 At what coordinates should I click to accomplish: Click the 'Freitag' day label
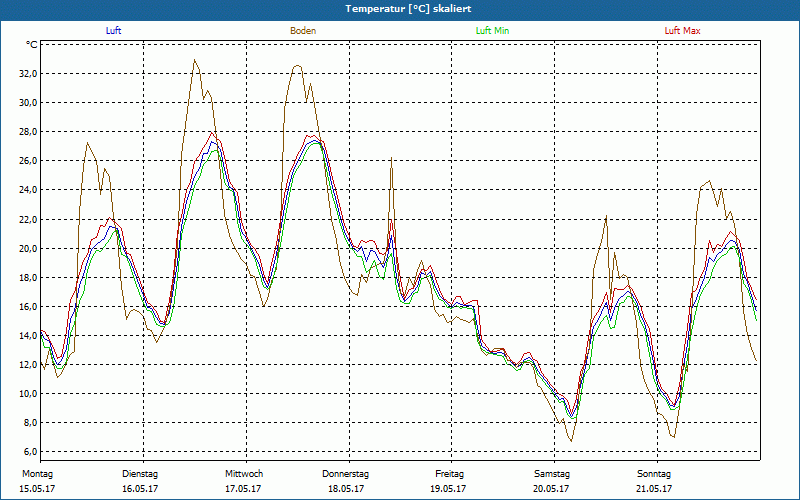[x=449, y=474]
